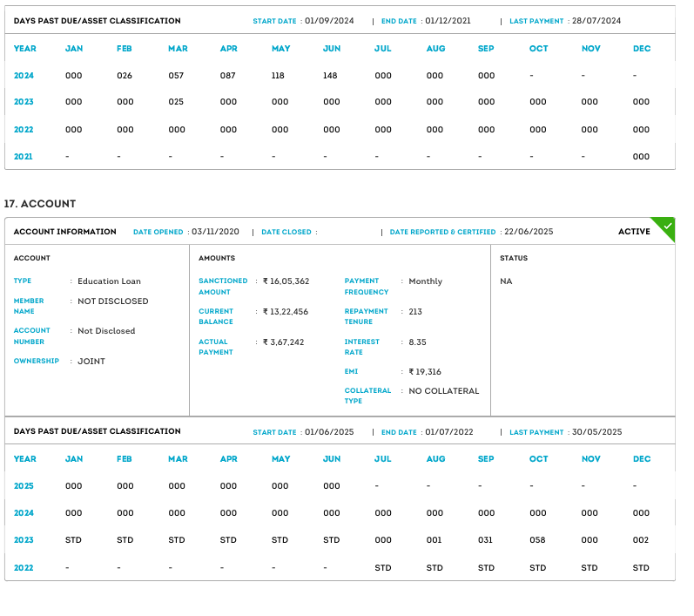Click the 058 days past due cell
This screenshot has height=616, width=694.
tap(537, 540)
